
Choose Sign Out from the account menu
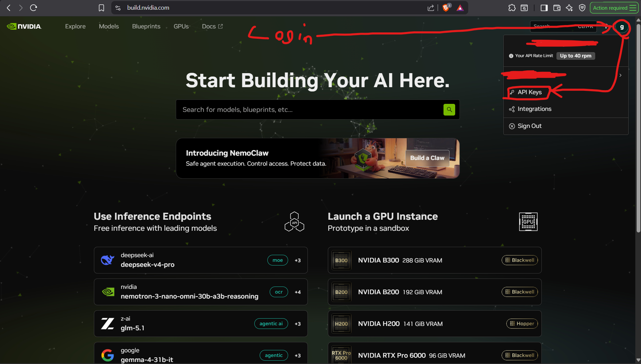566,126
